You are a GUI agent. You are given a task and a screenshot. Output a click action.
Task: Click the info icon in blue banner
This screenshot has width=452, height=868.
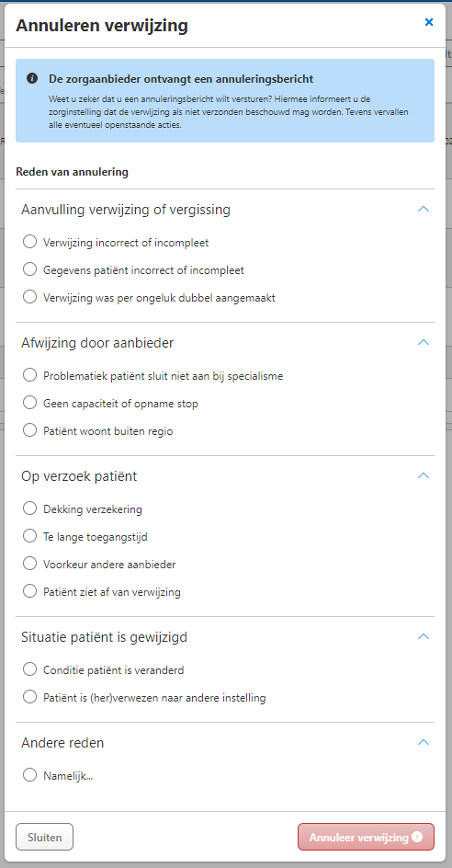[32, 78]
